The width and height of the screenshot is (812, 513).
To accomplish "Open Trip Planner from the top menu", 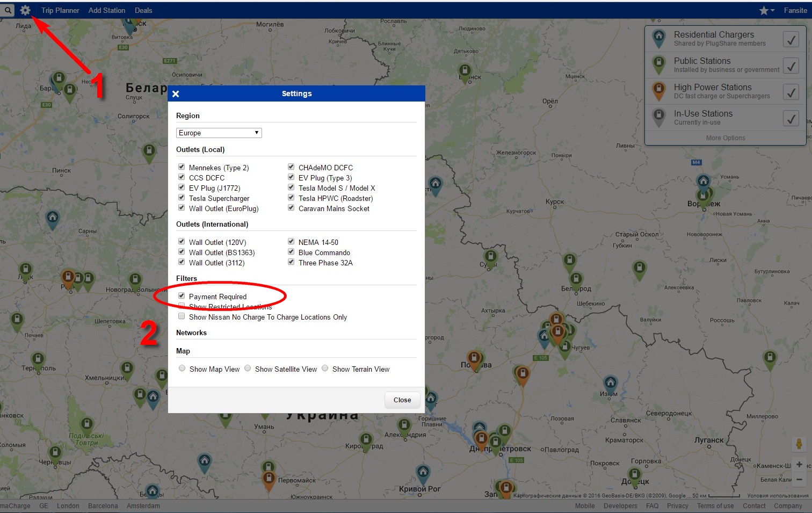I will (60, 10).
